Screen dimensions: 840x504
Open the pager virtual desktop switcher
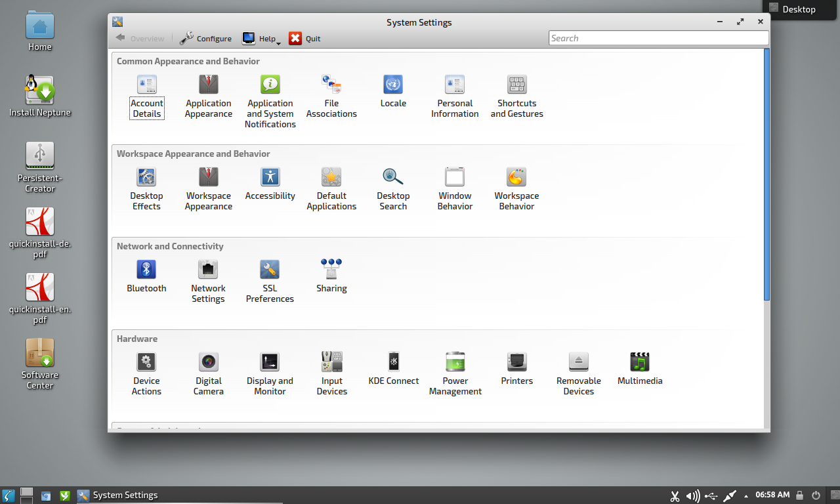pos(26,495)
